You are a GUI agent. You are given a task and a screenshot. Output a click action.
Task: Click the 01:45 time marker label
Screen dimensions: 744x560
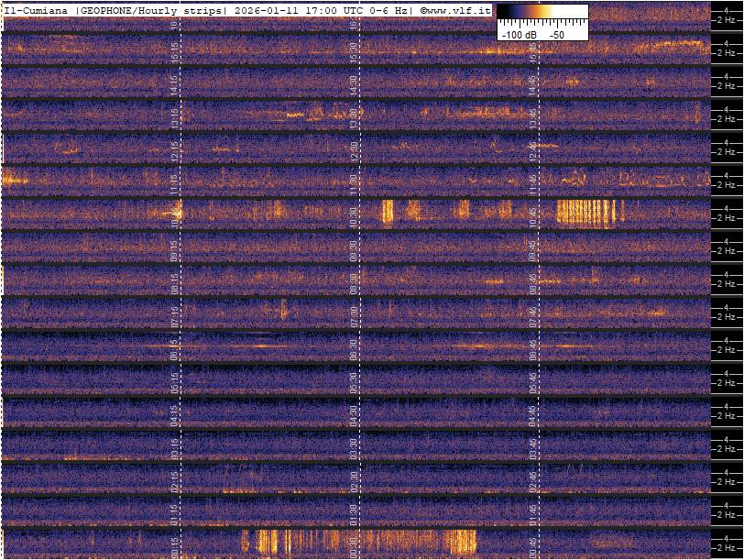[533, 512]
